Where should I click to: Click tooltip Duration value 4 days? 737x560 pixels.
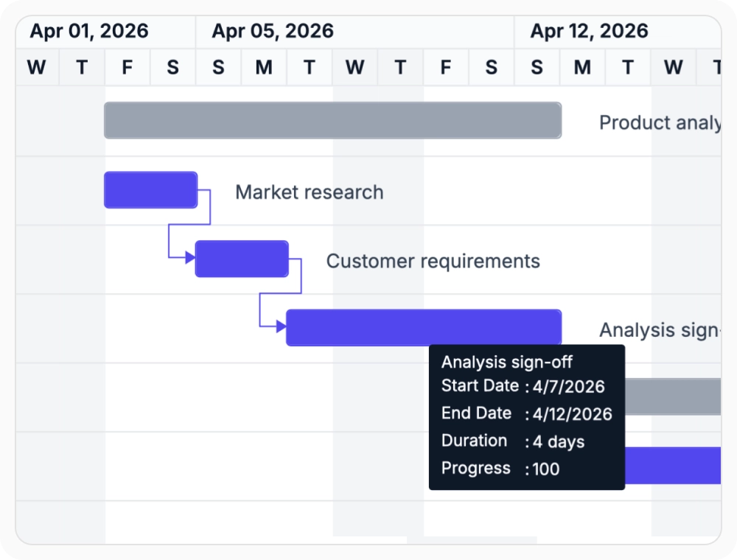click(559, 441)
